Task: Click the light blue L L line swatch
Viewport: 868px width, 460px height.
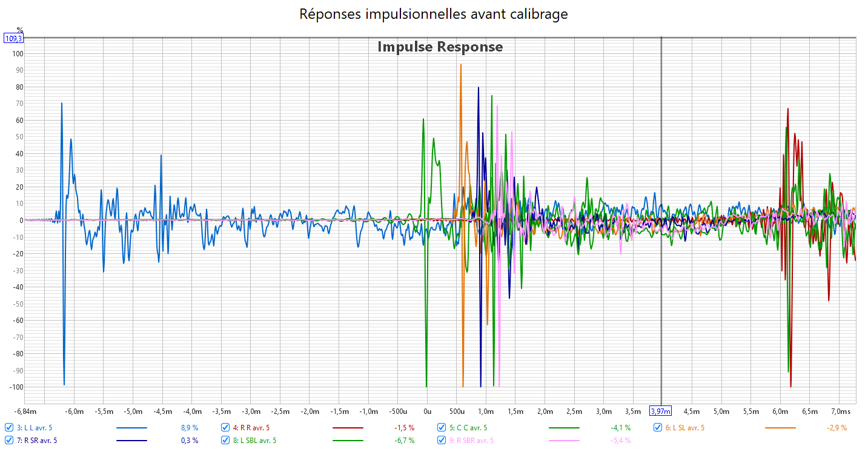Action: [131, 428]
